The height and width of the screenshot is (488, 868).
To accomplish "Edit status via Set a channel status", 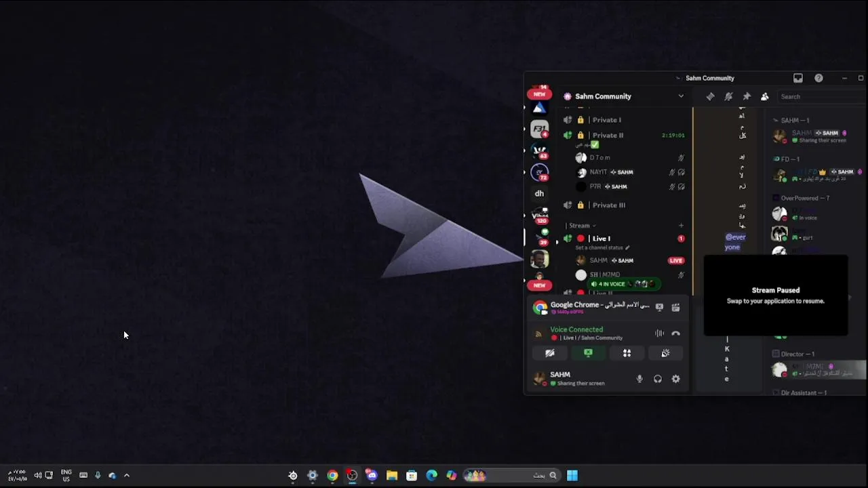I will pos(602,247).
